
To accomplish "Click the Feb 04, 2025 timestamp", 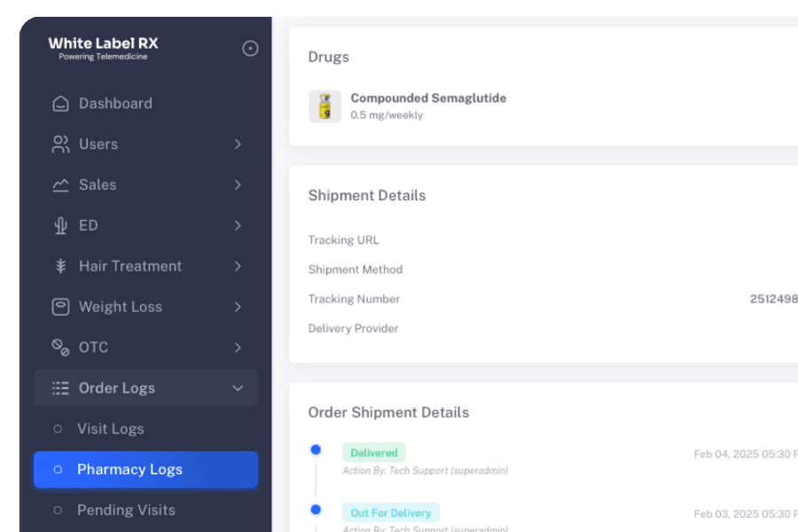I will 746,454.
